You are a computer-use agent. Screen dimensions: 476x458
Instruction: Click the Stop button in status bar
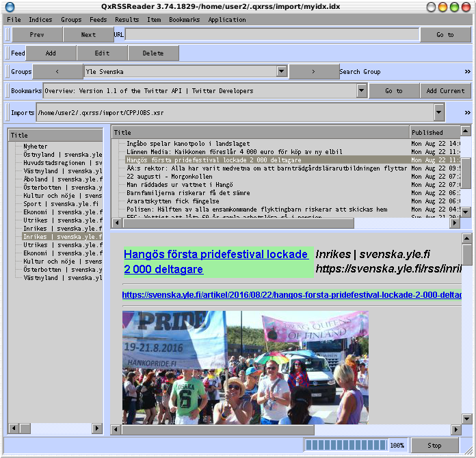point(435,445)
